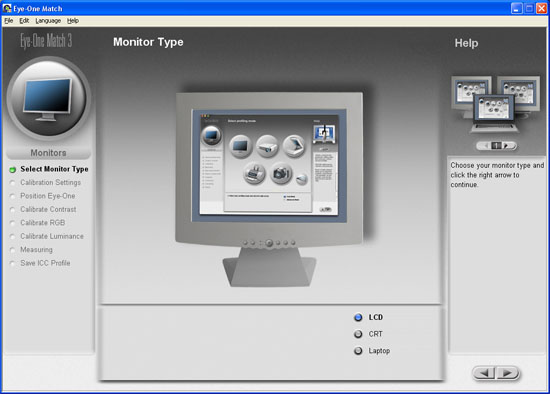The image size is (550, 394).
Task: Click the Help panel heading
Action: [x=466, y=43]
